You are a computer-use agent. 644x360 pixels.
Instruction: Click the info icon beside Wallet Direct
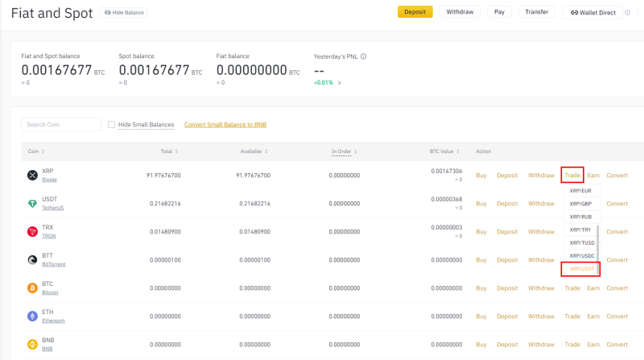coord(628,13)
